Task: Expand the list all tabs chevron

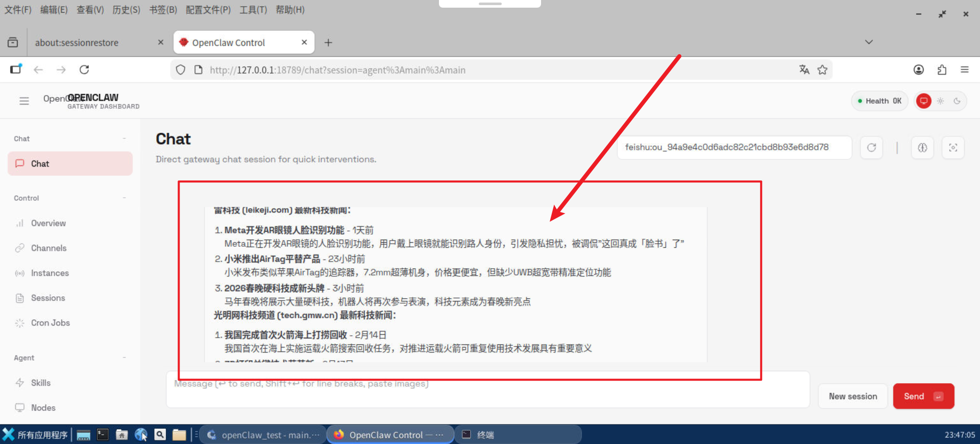Action: click(x=869, y=42)
